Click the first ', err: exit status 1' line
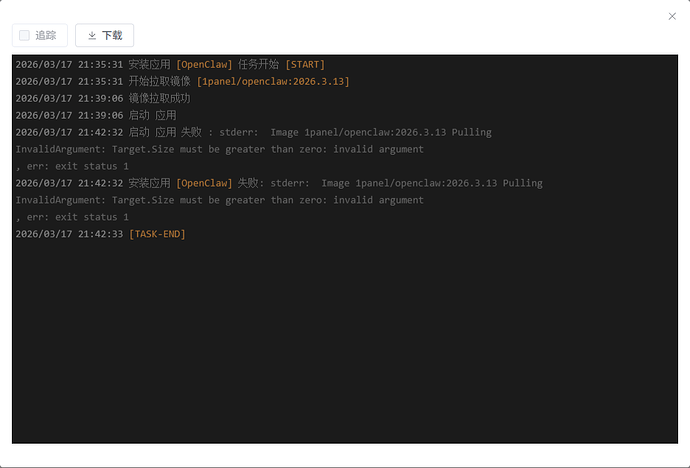Image resolution: width=690 pixels, height=468 pixels. tap(72, 166)
